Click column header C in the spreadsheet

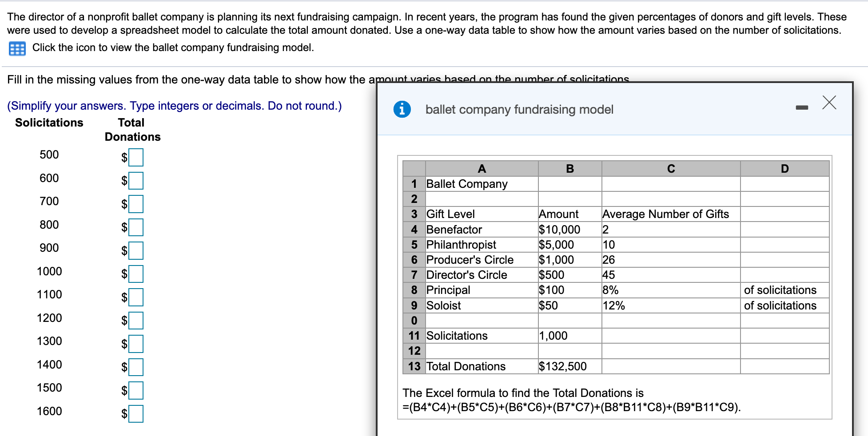[671, 168]
